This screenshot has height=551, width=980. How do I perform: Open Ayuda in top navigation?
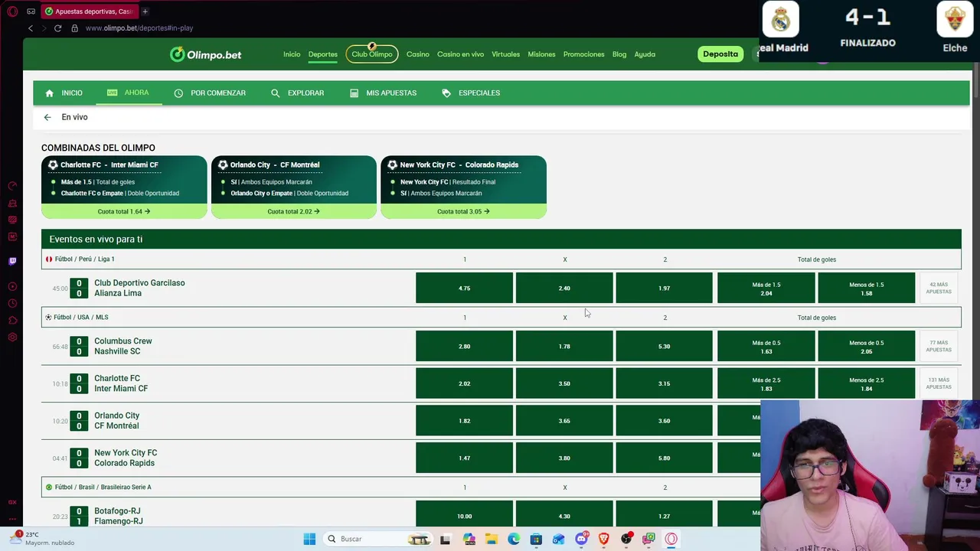(x=645, y=54)
